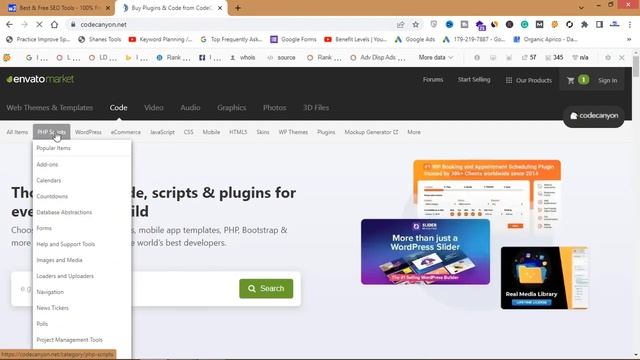Select the Code section
640x360 pixels.
pos(118,108)
